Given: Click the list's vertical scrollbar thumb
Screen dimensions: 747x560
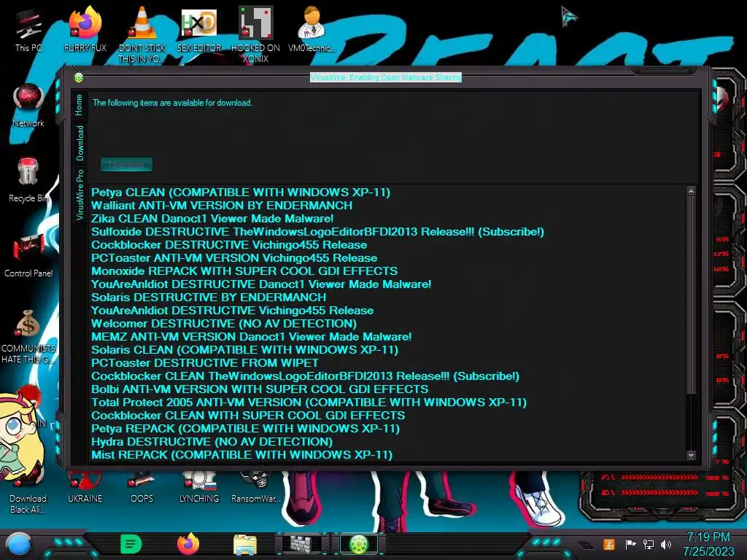Looking at the screenshot, I should tap(691, 295).
